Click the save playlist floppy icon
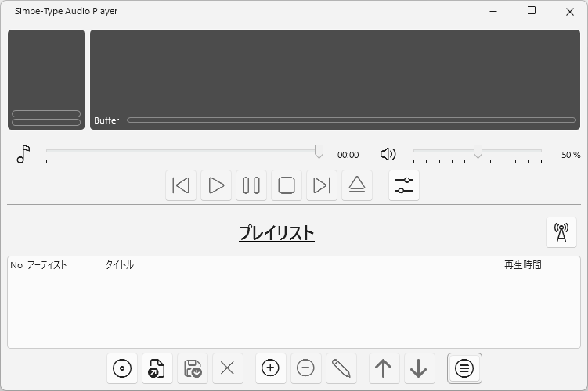Screen dimensions: 588x391 click(193, 368)
